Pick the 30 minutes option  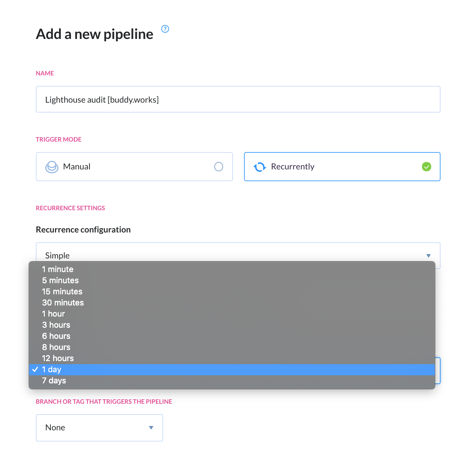[x=232, y=303]
